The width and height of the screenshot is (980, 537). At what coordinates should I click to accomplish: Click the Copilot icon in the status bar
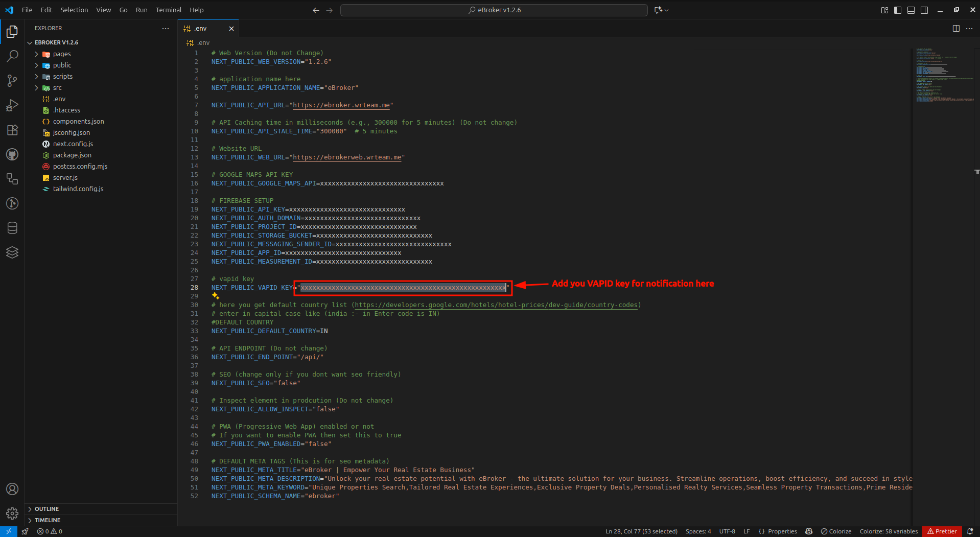pos(809,531)
